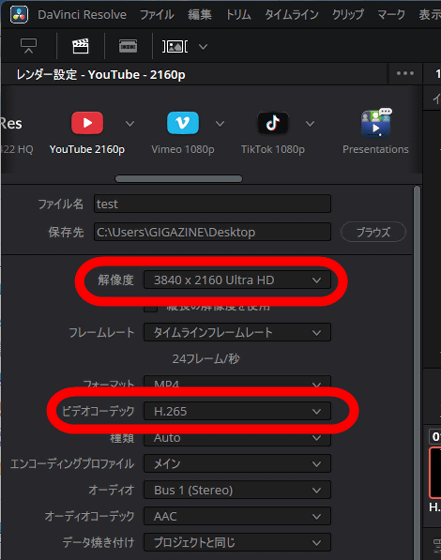Select the Vimeo 1080p preset icon

183,123
